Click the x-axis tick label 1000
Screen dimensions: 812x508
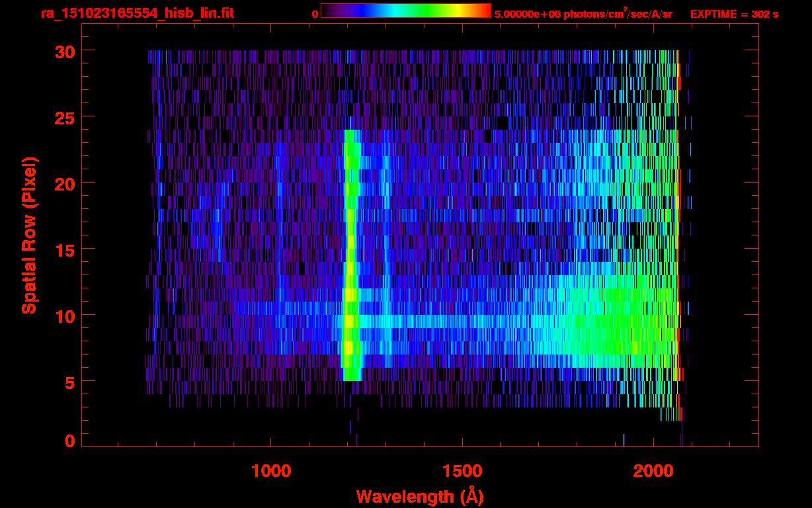(272, 471)
